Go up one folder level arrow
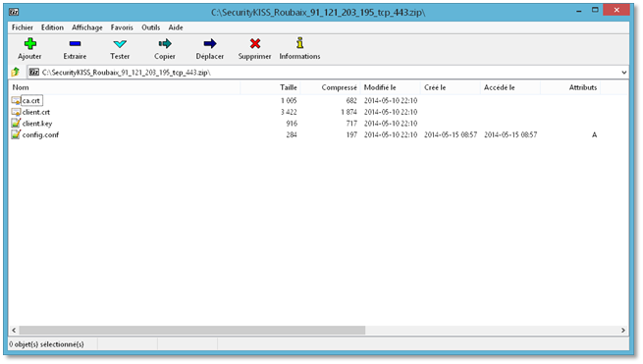 click(x=16, y=73)
